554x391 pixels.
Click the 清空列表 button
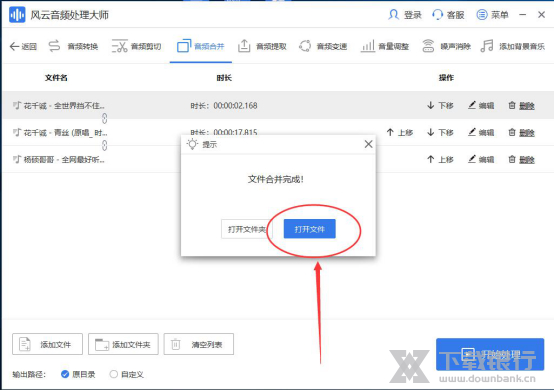point(199,344)
